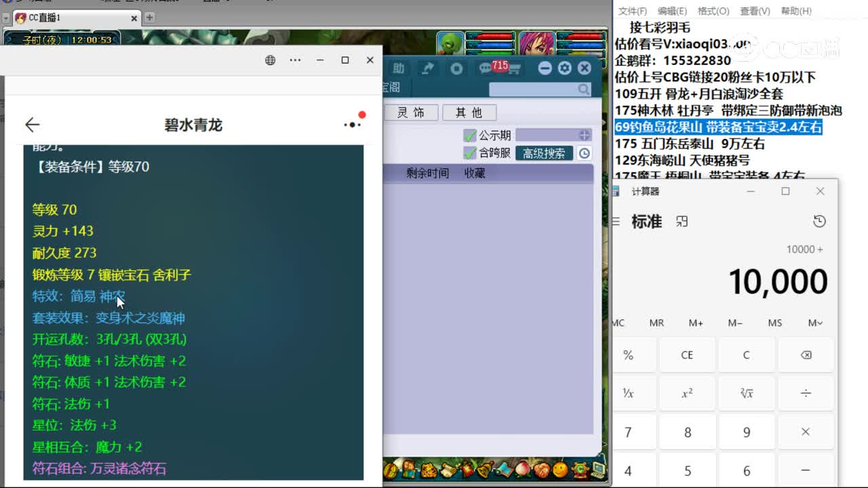Image resolution: width=868 pixels, height=488 pixels.
Task: Uncheck the 公示期 checkbox
Action: click(470, 135)
